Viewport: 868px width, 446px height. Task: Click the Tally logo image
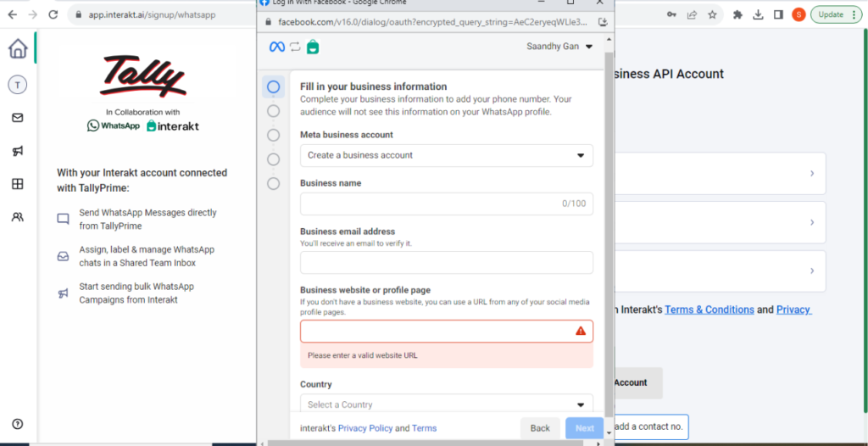click(143, 76)
